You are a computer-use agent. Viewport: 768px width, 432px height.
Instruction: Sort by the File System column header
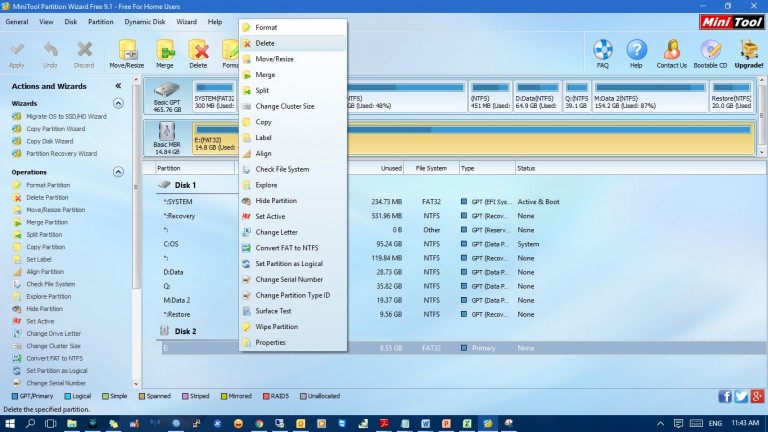431,168
